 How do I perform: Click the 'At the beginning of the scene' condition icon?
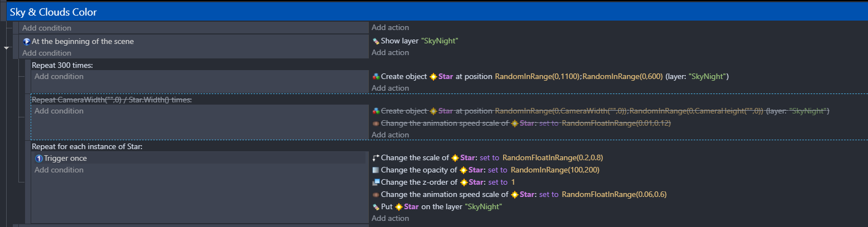26,41
